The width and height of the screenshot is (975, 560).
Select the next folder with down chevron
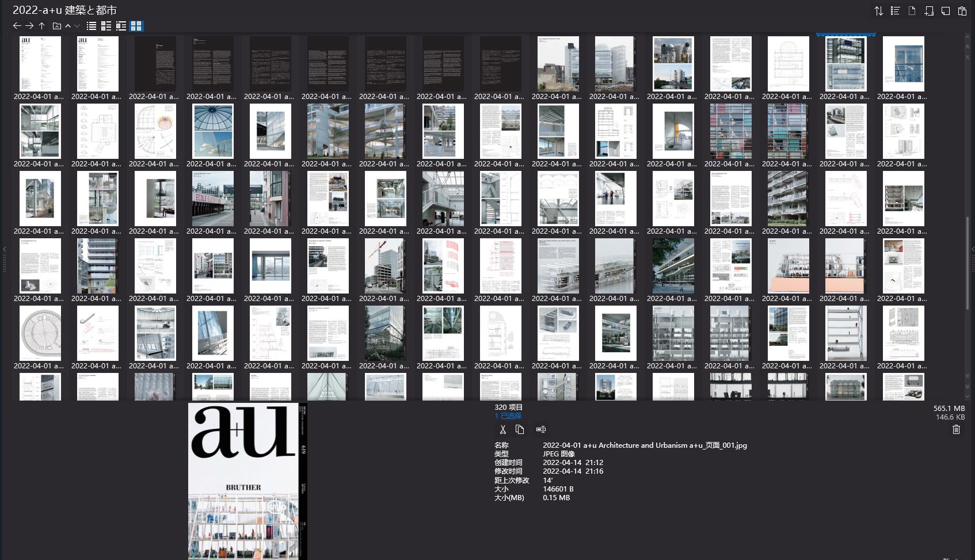click(x=77, y=26)
